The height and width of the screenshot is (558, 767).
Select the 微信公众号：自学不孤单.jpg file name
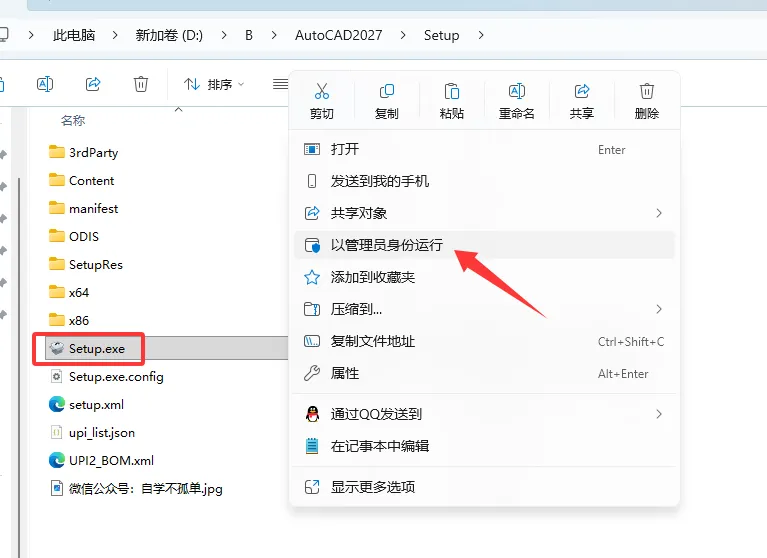point(146,489)
